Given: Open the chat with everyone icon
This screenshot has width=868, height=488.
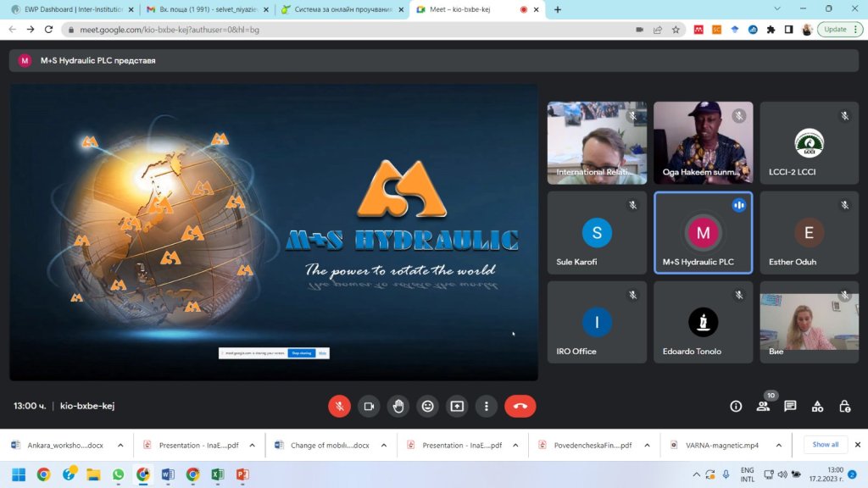Looking at the screenshot, I should [x=790, y=406].
